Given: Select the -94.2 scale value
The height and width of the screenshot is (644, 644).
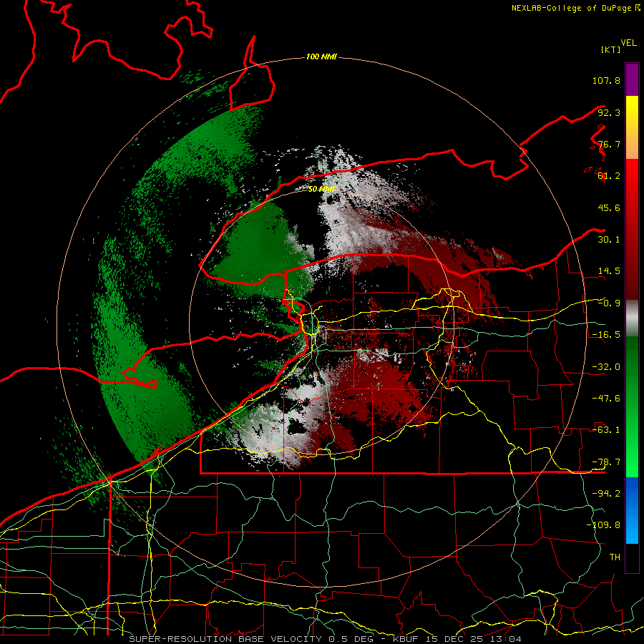Looking at the screenshot, I should 606,494.
